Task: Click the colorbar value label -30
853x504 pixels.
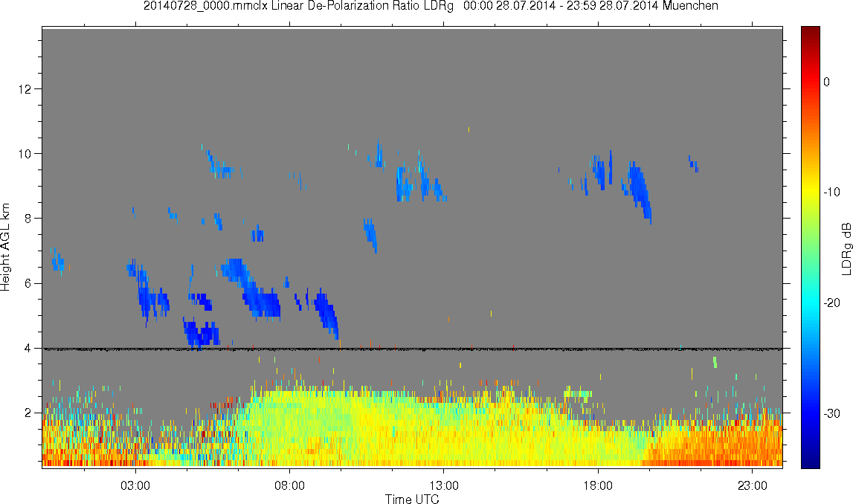Action: 831,414
